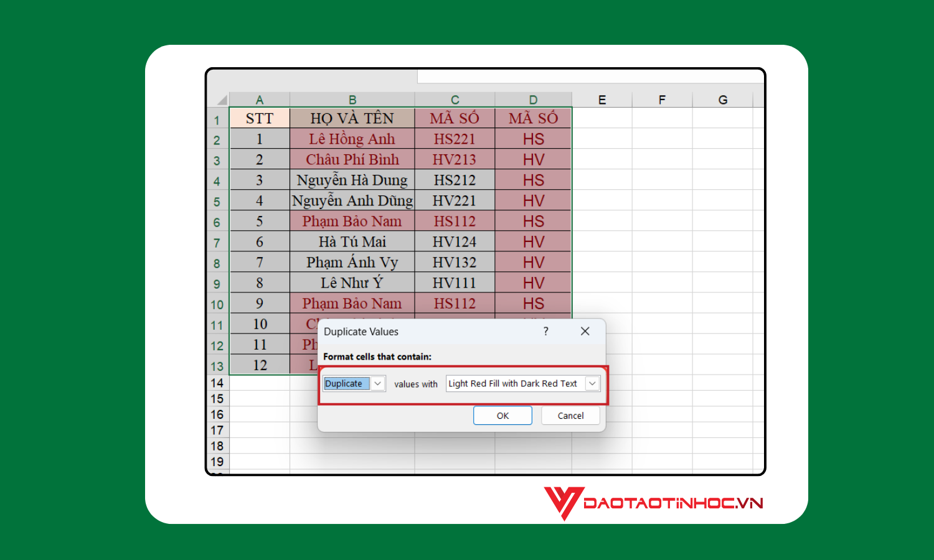Open the Light Red Fill with Dark Red Text dropdown
The image size is (934, 560).
click(x=590, y=383)
